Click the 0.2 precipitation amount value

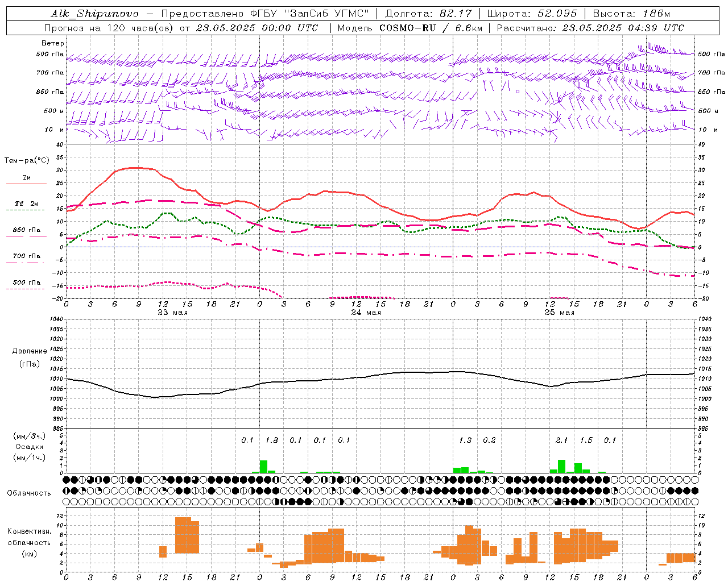click(x=489, y=440)
